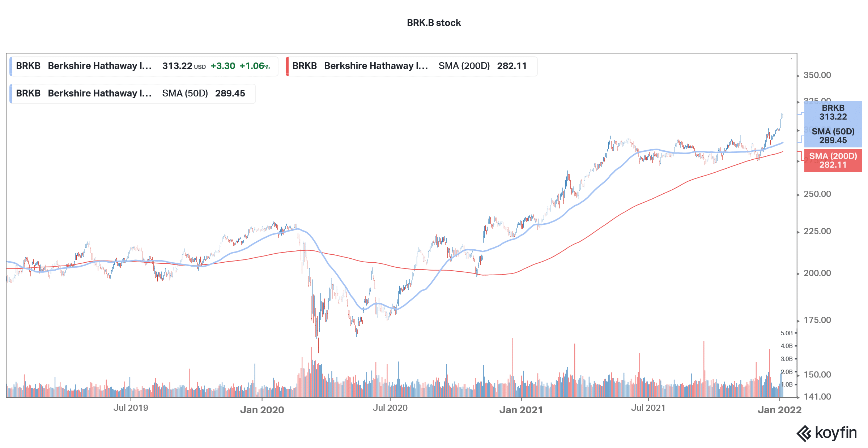Click the +3.30 price change value

coord(223,66)
